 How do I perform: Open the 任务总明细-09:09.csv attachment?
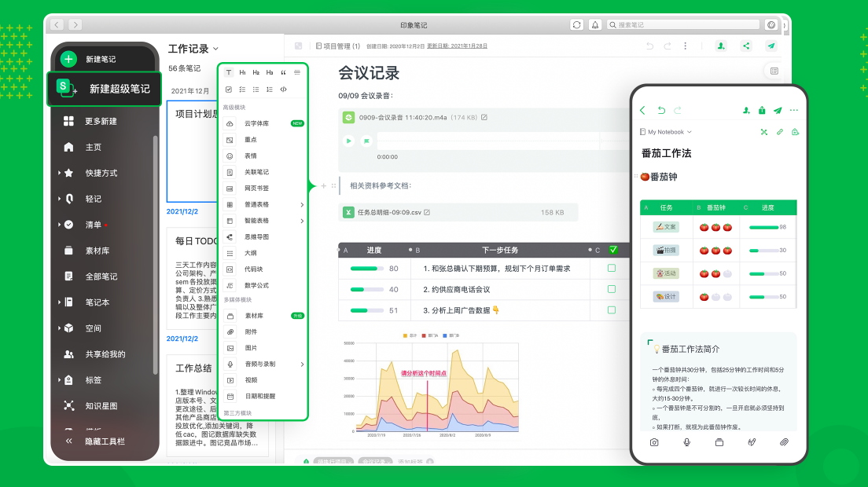458,212
